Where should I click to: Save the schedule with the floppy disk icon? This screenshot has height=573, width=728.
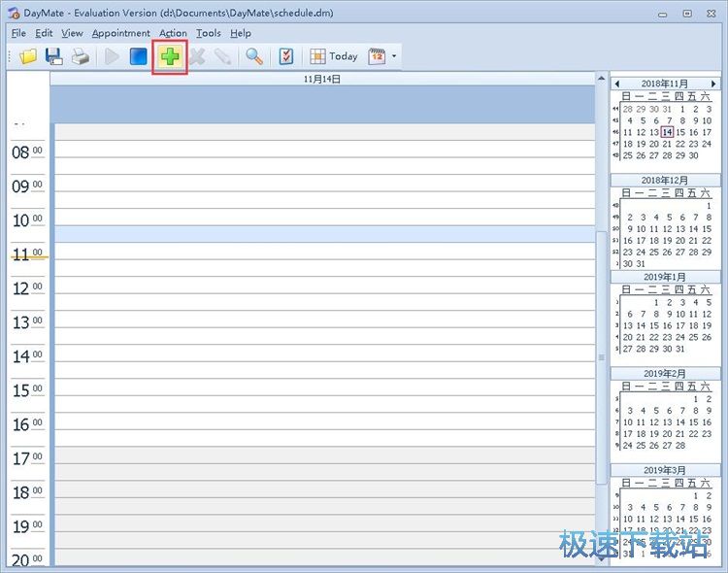(54, 56)
